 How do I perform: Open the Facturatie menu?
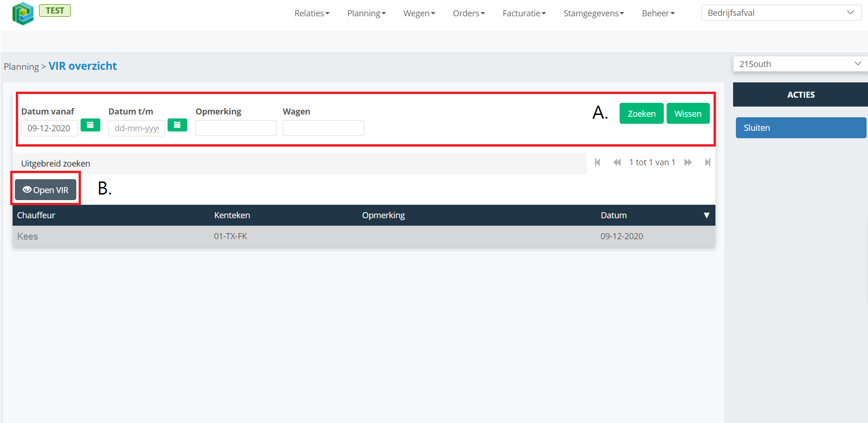click(524, 13)
